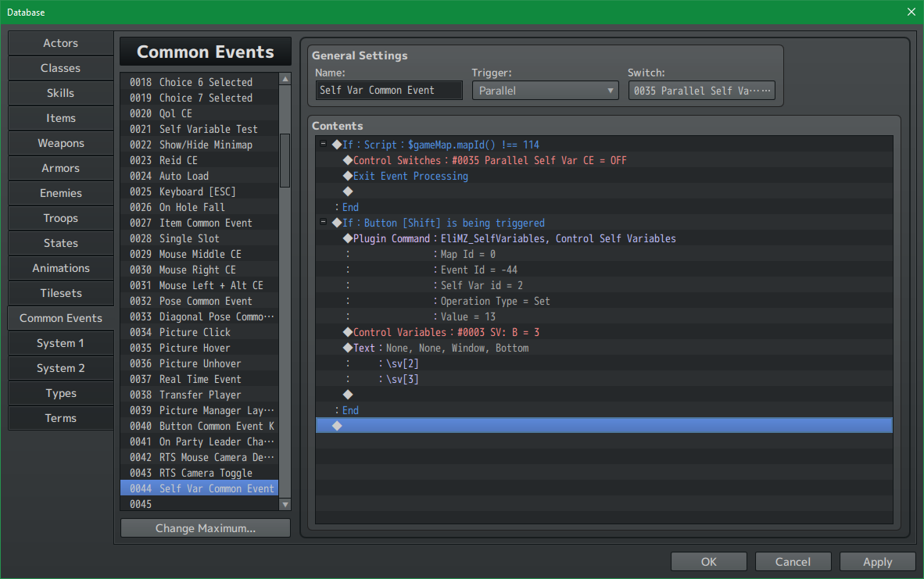The width and height of the screenshot is (924, 579).
Task: Select the Event Id = -44 parameter line
Action: click(604, 270)
